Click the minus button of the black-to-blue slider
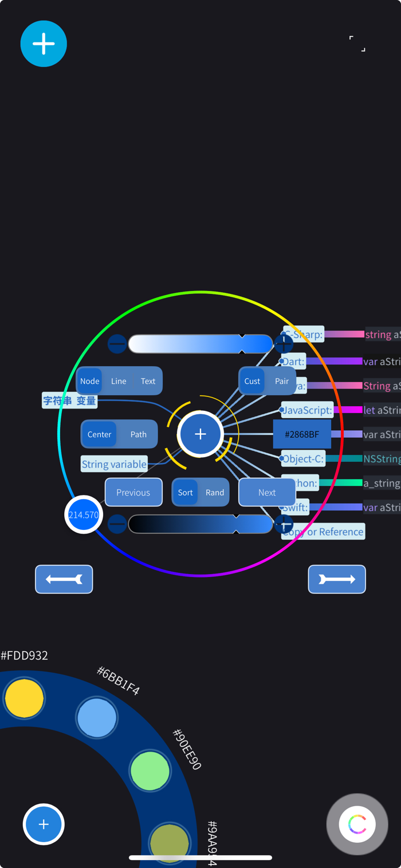Viewport: 401px width, 868px height. (x=117, y=524)
